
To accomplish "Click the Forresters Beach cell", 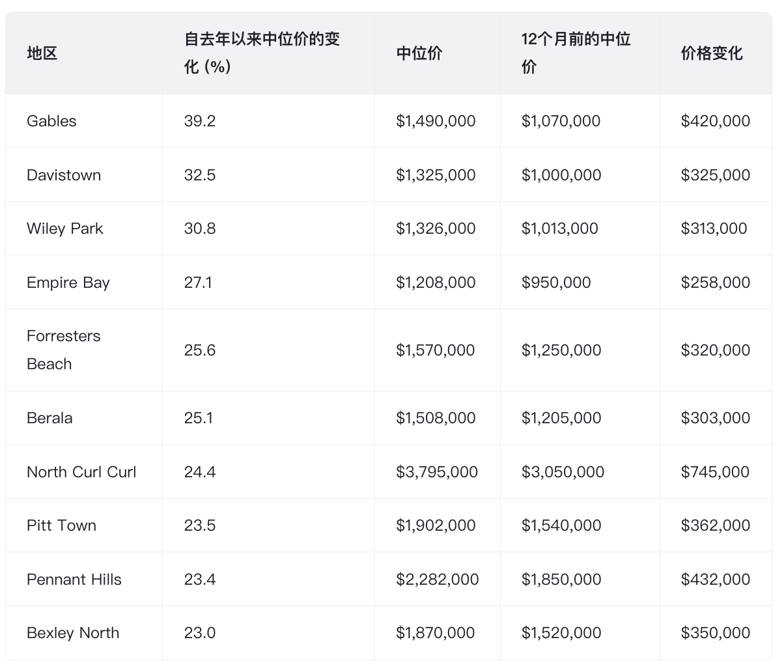I will click(64, 350).
